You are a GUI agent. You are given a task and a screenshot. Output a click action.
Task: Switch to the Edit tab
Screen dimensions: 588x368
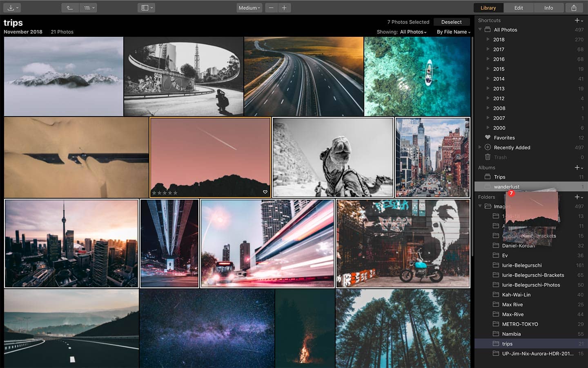[519, 8]
